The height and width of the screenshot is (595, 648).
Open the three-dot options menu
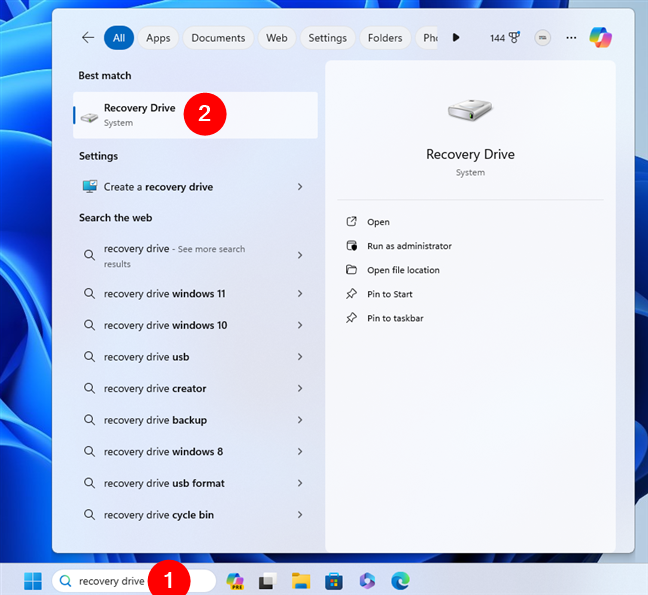point(571,38)
